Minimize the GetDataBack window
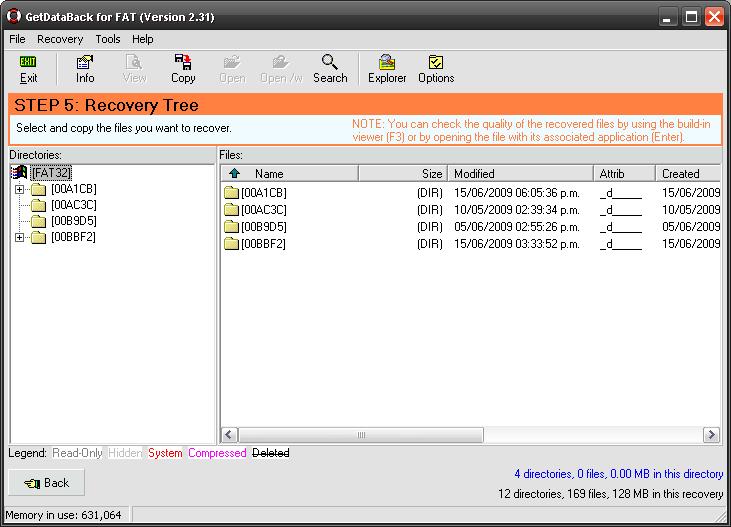This screenshot has height=527, width=731. pos(668,17)
